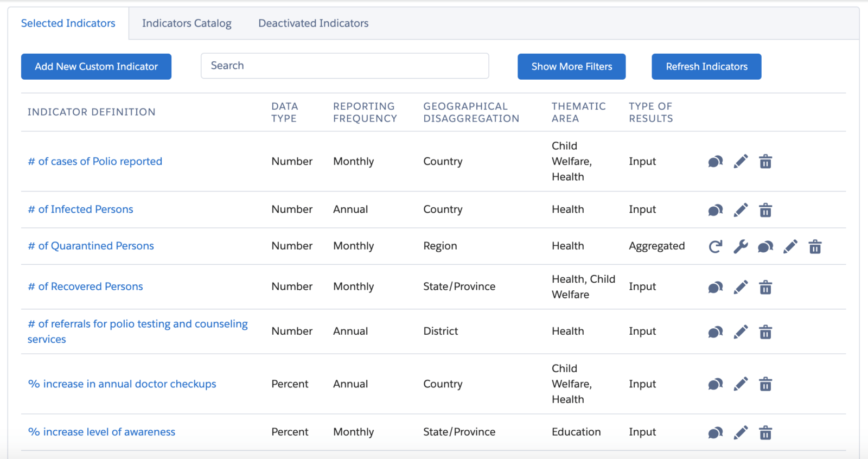
Task: Click Show More Filters button
Action: 572,66
